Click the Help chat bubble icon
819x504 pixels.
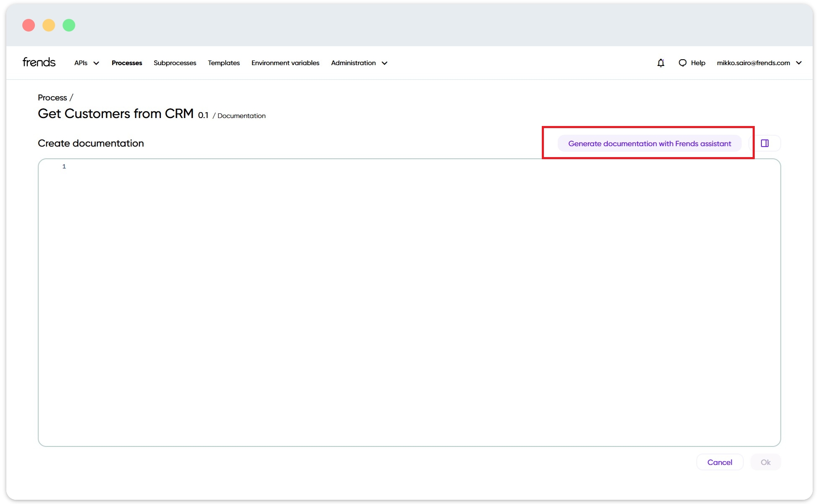[x=683, y=63]
